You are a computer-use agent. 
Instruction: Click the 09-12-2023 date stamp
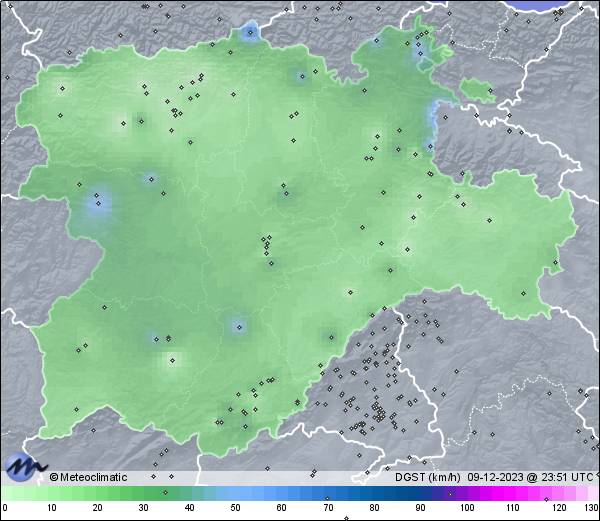(495, 477)
